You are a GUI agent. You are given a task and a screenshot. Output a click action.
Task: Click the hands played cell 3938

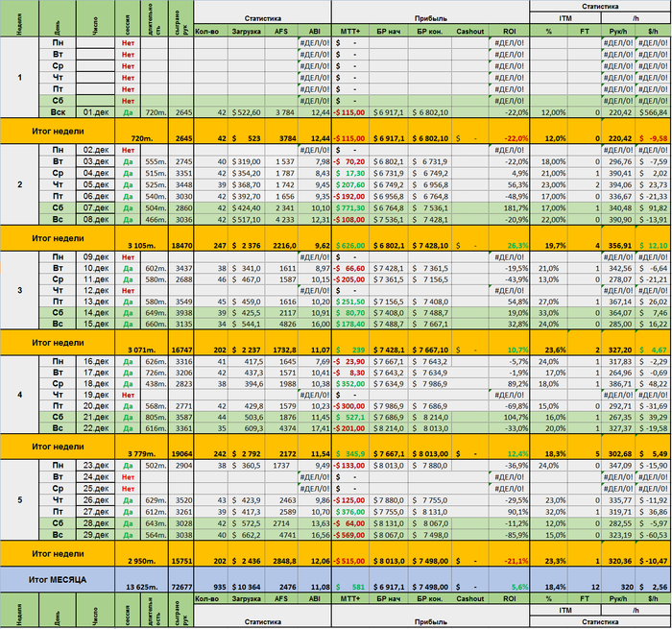(181, 312)
